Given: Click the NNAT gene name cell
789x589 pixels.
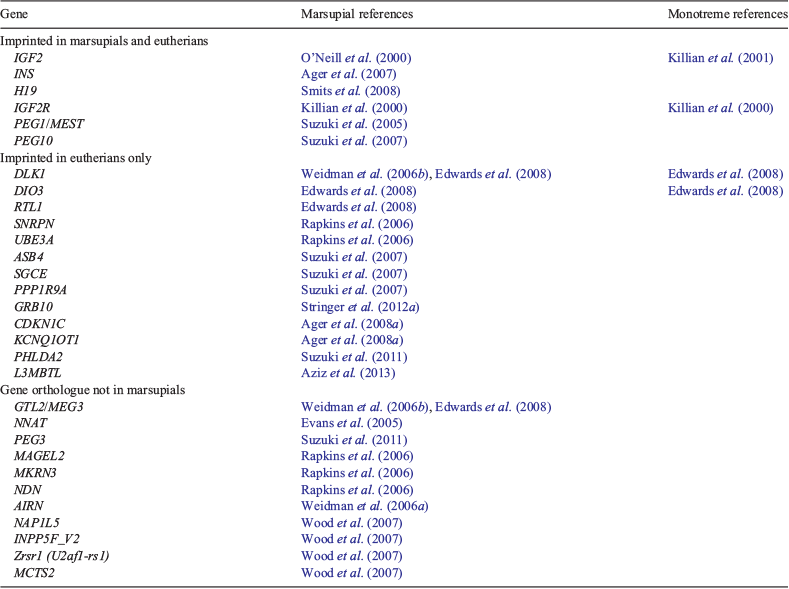Looking at the screenshot, I should (30, 423).
